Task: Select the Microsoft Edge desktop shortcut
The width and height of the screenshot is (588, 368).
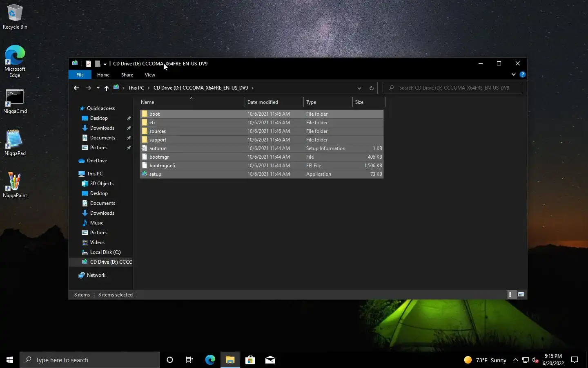Action: click(15, 61)
